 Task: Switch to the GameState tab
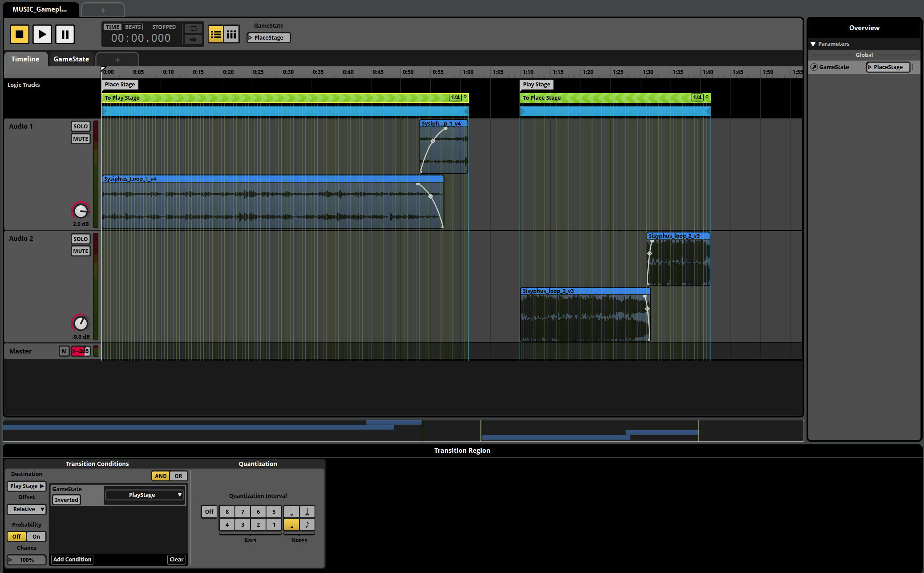(x=71, y=59)
